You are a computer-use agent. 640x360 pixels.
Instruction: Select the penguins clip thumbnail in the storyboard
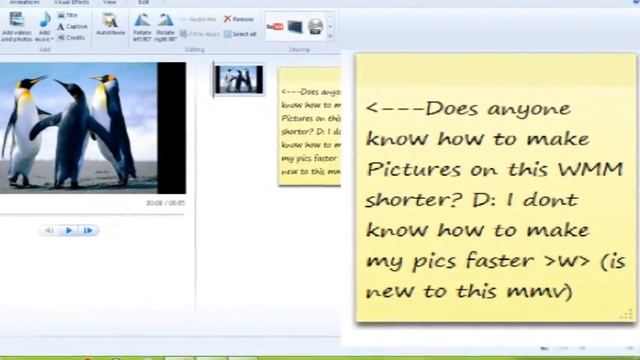click(239, 80)
